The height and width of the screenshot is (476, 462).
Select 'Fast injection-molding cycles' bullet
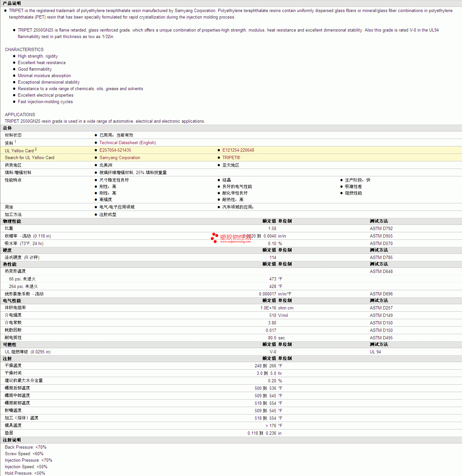pos(45,102)
